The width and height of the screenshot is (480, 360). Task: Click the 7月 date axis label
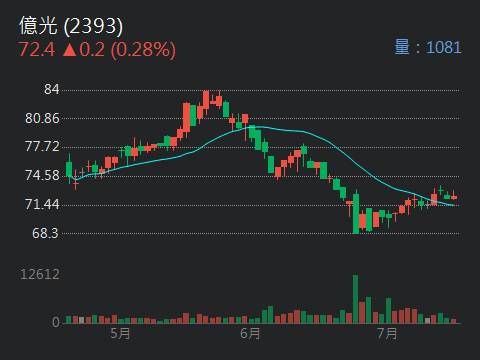387,333
